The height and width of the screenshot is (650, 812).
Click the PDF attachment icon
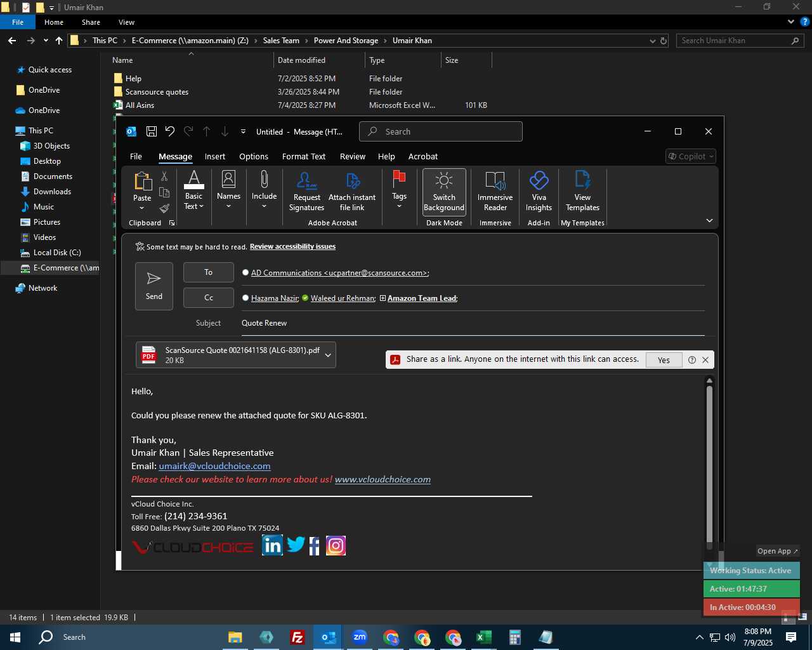(149, 355)
